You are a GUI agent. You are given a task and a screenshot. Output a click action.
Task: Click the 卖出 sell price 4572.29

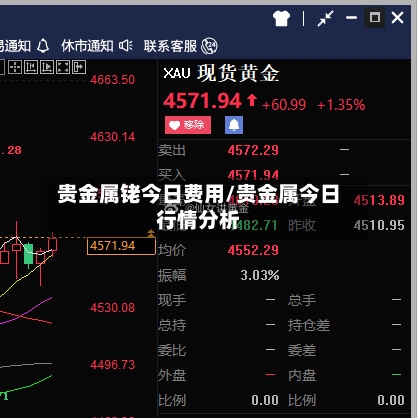point(253,150)
